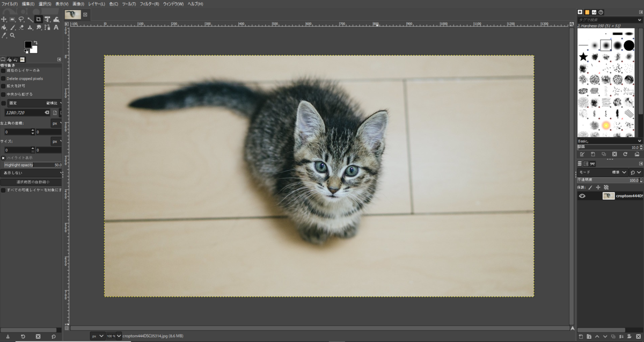Screen dimensions: 644x342
Task: Toggle visibility eye of croptom444 layer
Action: point(582,196)
